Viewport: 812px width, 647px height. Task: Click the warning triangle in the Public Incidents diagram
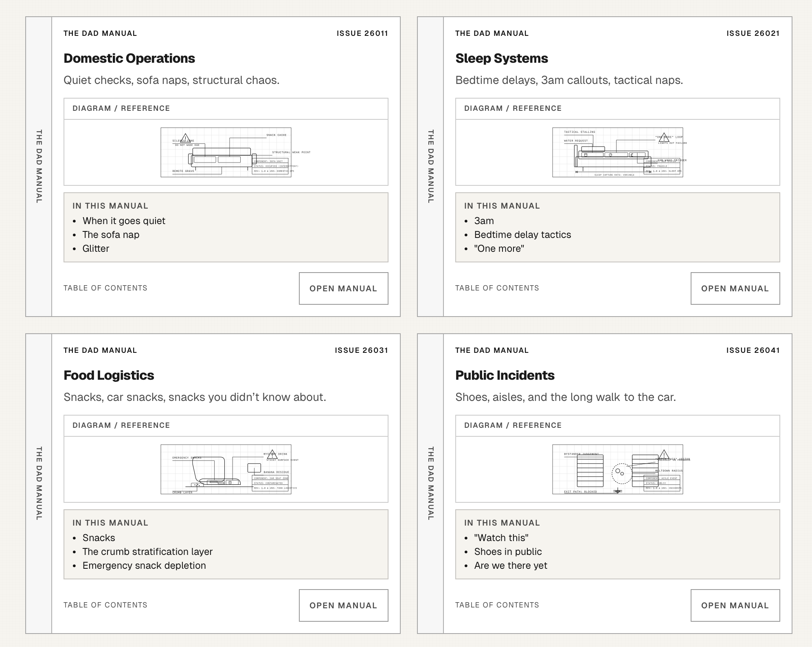click(x=664, y=455)
